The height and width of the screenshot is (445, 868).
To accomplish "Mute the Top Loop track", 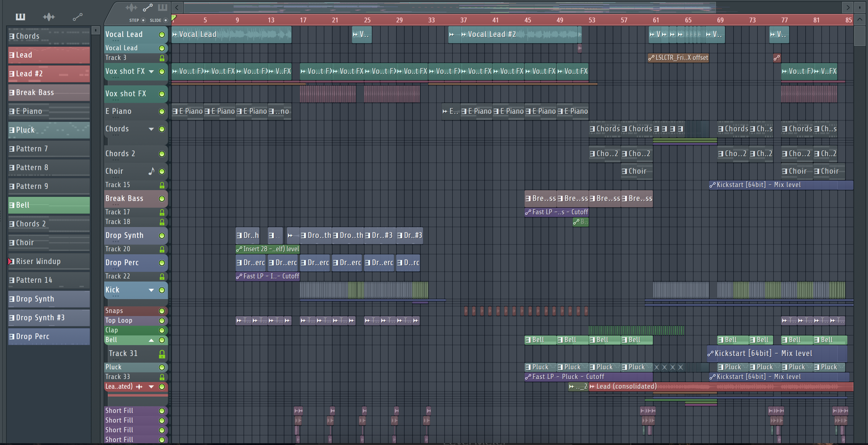I will click(x=162, y=321).
